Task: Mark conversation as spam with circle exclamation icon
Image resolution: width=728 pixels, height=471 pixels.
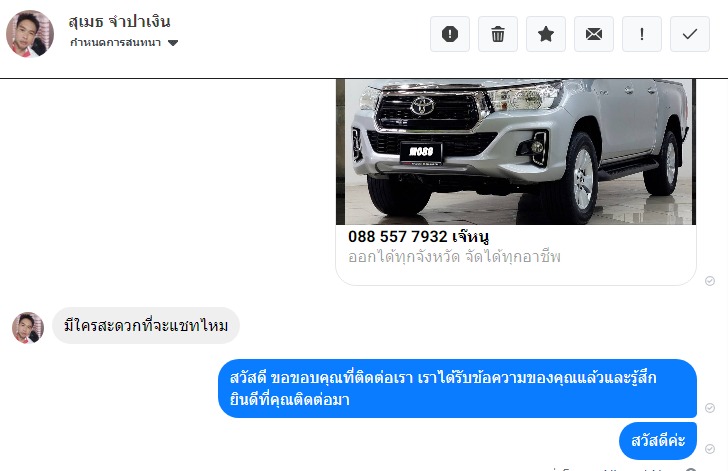Action: [x=449, y=34]
